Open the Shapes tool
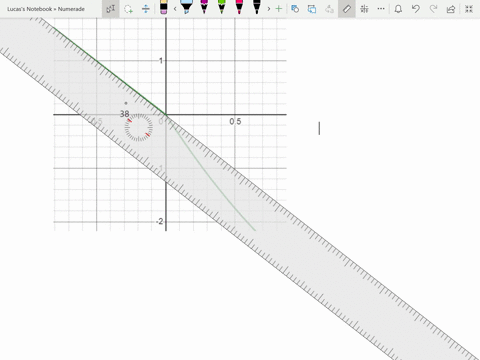 pos(295,9)
